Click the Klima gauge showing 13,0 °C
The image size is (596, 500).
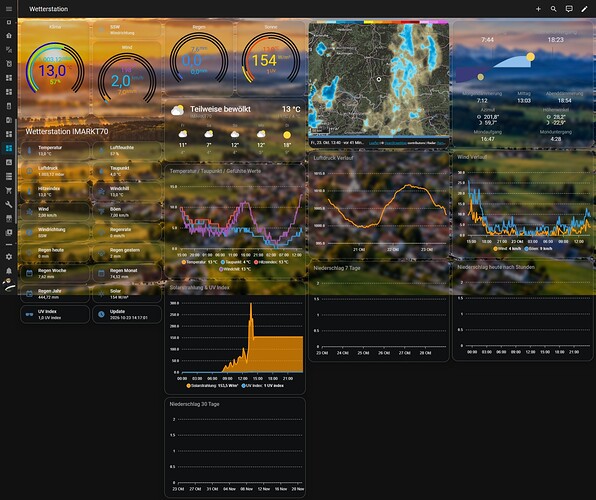55,68
